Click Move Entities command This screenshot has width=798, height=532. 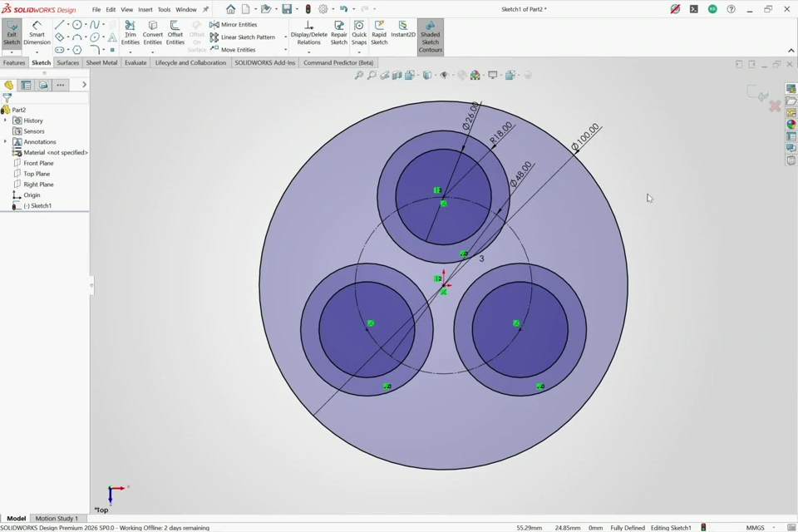point(233,50)
